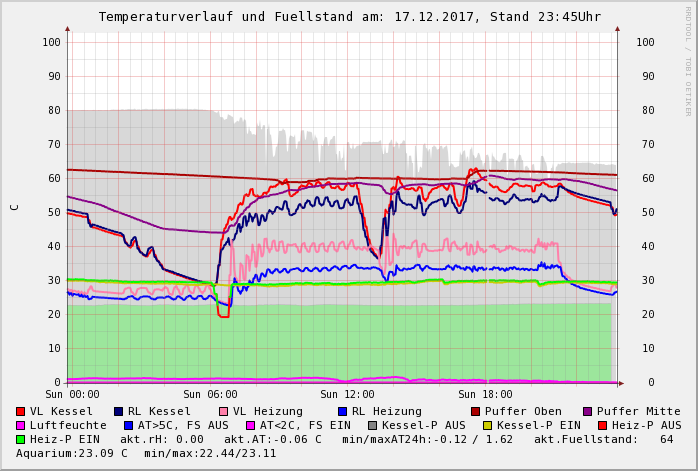Click the navy RL Kessel legend swatch
The image size is (698, 471).
tap(119, 411)
